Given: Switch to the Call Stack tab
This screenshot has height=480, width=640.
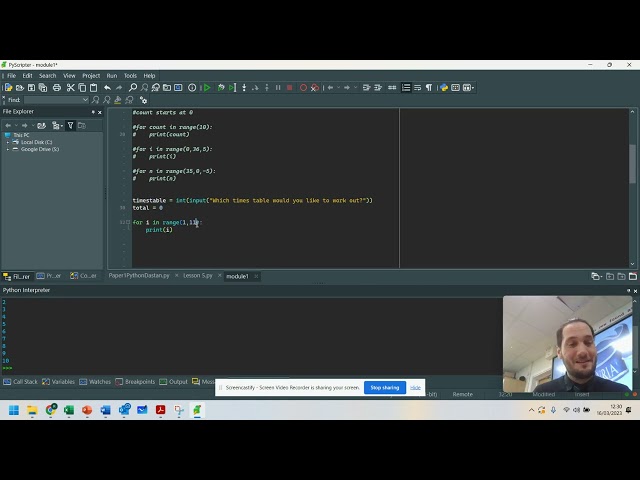Looking at the screenshot, I should coord(20,382).
